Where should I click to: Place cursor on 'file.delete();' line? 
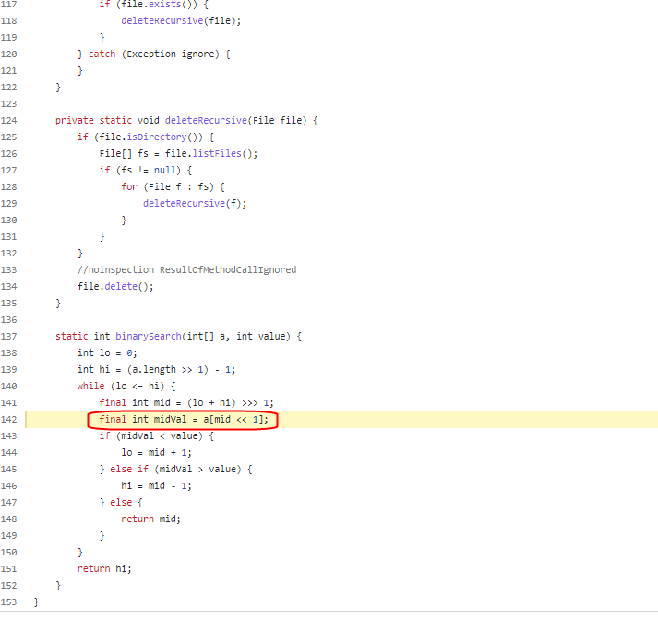pos(115,287)
